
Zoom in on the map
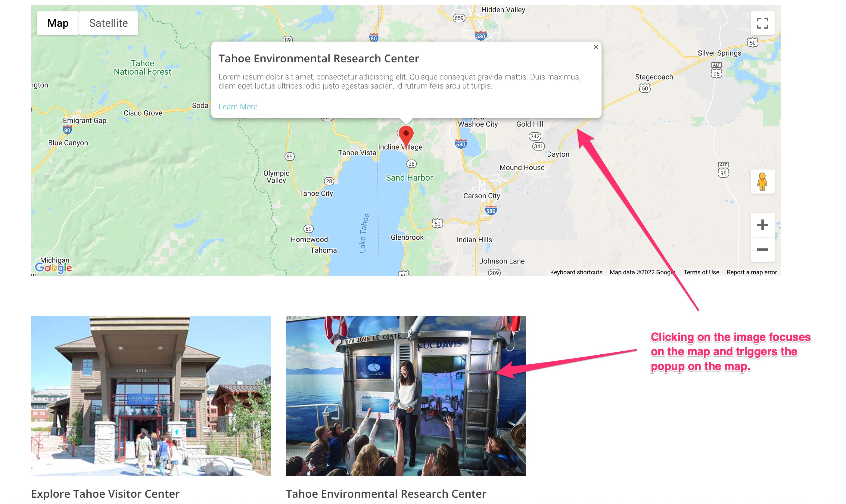[x=762, y=225]
